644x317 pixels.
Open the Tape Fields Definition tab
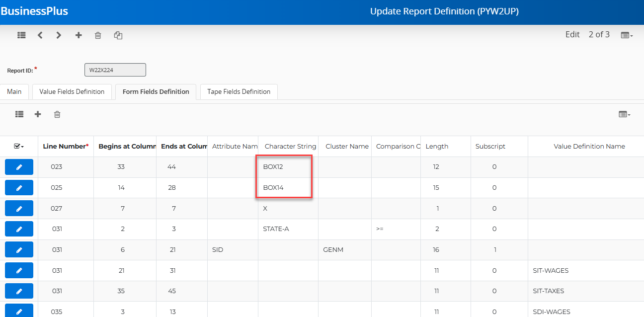tap(239, 92)
